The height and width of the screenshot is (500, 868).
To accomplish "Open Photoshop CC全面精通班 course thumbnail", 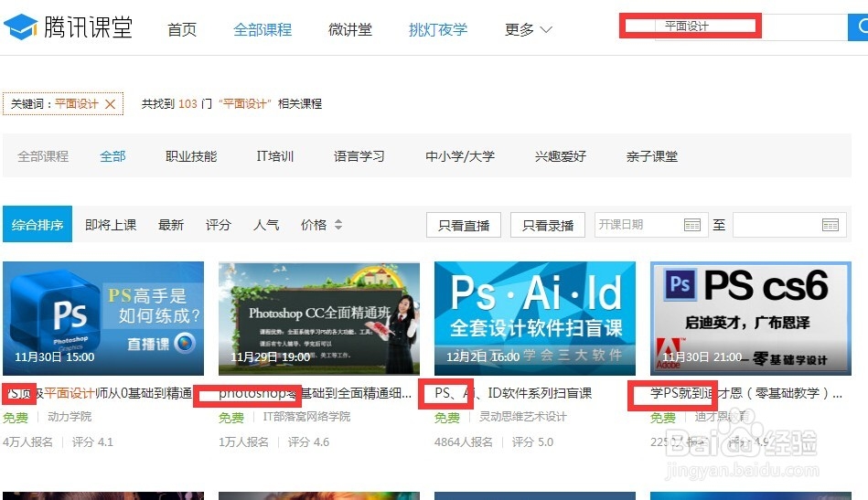I will tap(319, 319).
